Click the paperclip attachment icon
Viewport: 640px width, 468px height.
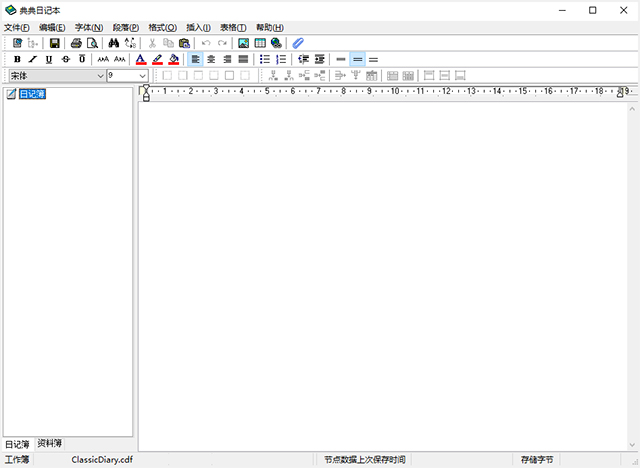[297, 43]
